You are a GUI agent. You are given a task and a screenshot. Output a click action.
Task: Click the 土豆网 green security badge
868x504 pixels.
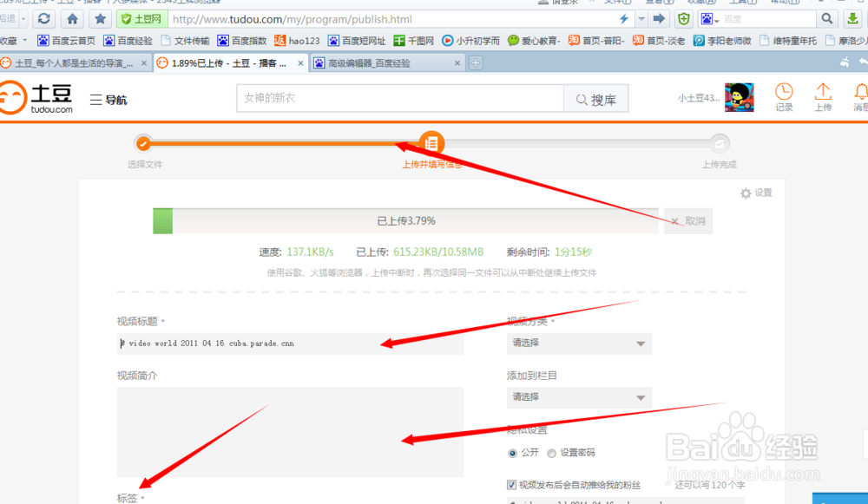click(141, 19)
